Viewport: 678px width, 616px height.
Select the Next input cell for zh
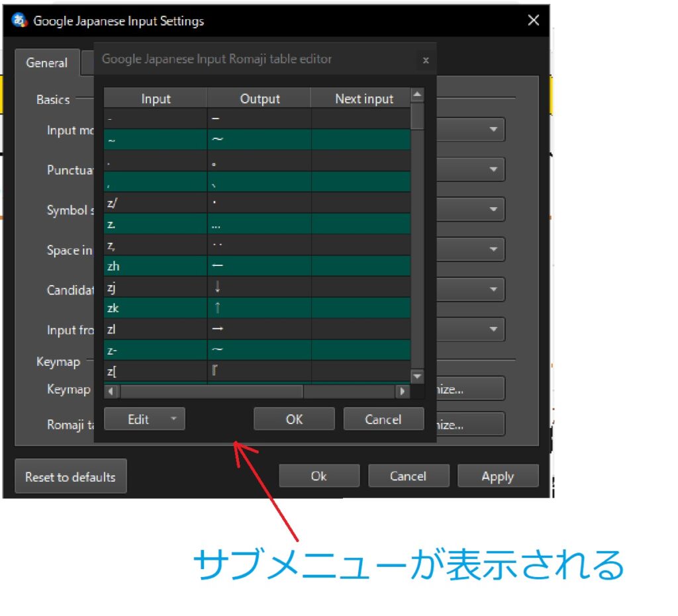click(x=361, y=266)
